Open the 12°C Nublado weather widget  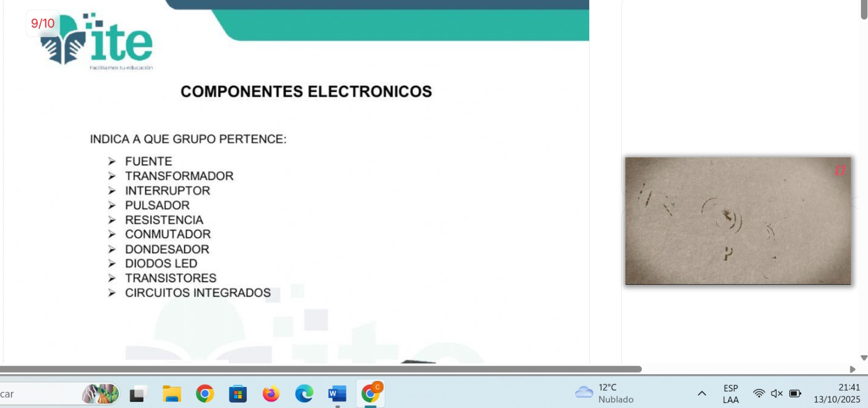605,393
